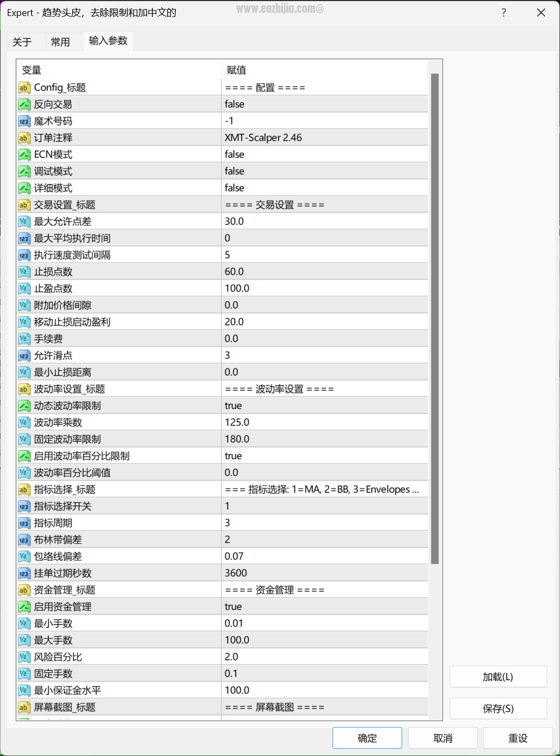This screenshot has height=756, width=560.
Task: Select the 布林带偏差 variable row label
Action: pos(58,540)
